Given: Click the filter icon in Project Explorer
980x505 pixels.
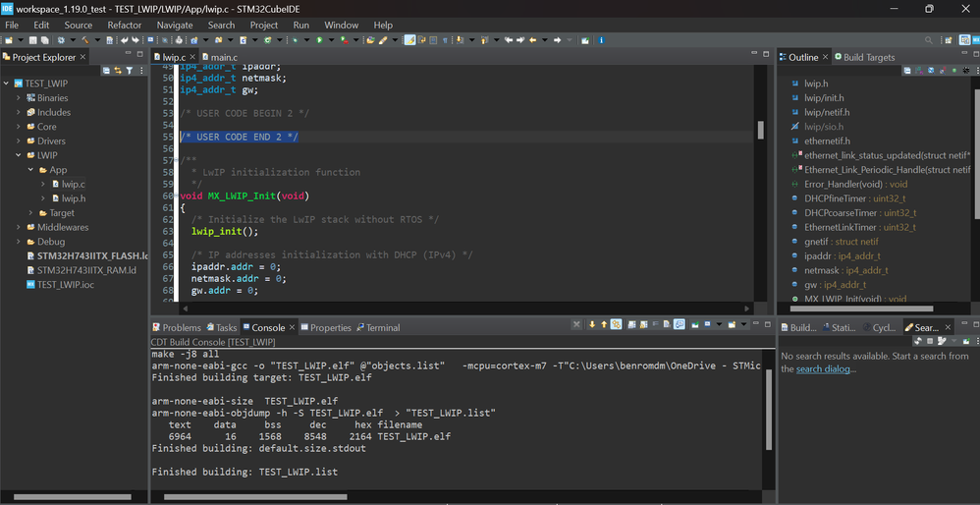Looking at the screenshot, I should pos(129,71).
